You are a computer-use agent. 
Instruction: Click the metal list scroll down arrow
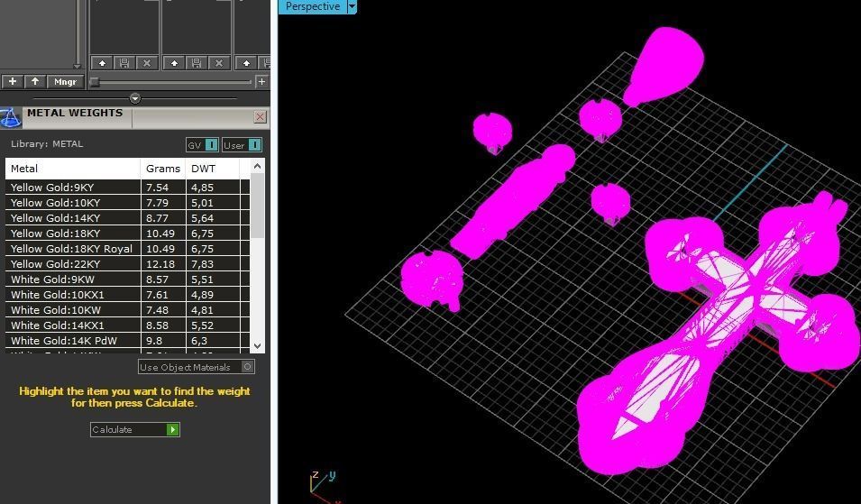[258, 346]
